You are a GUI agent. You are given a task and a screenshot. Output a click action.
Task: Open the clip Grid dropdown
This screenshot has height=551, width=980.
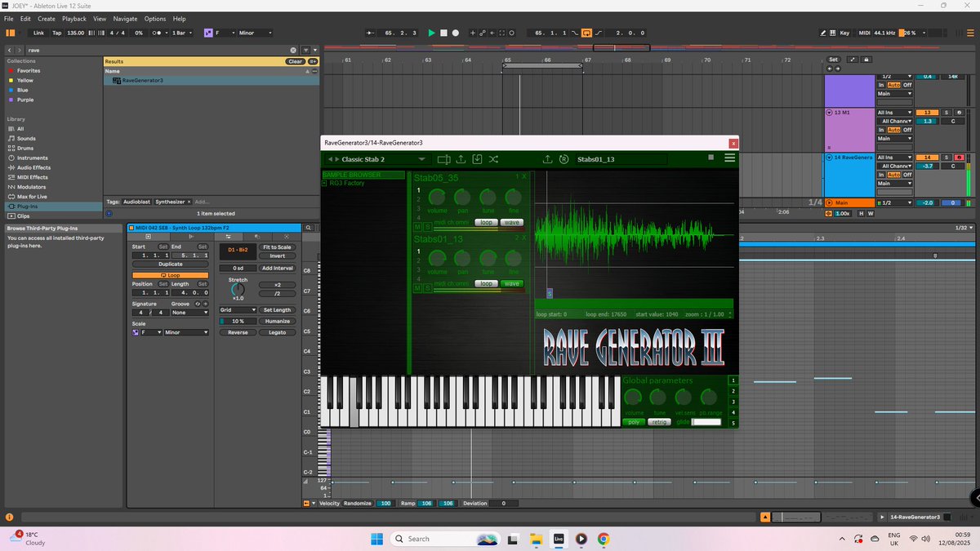[238, 310]
